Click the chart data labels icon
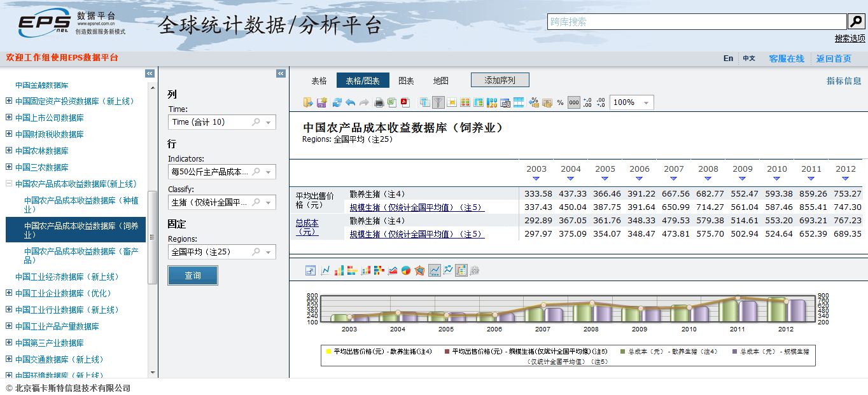Screen dimensions: 868x395 pyautogui.click(x=447, y=270)
